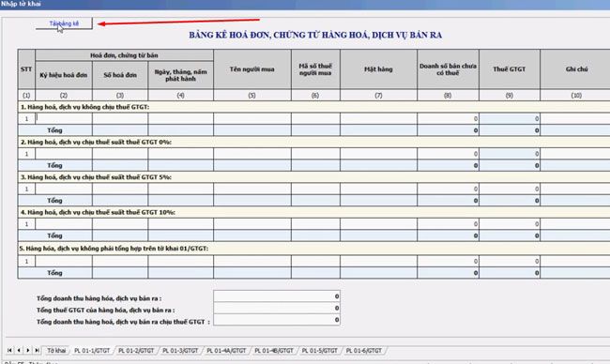The height and width of the screenshot is (364, 610).
Task: Open the PL 01-6/GTGT tab
Action: point(364,350)
